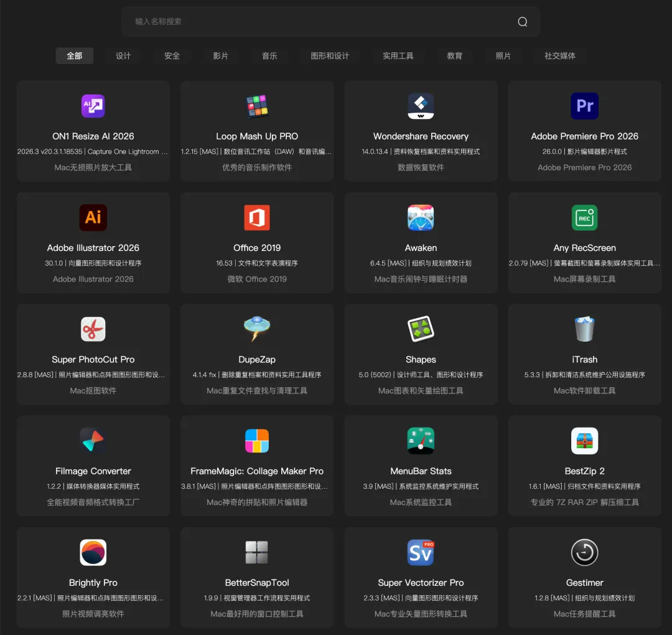The width and height of the screenshot is (672, 635).
Task: Click the Super PhotoCut Pro scissors icon
Action: tap(93, 329)
